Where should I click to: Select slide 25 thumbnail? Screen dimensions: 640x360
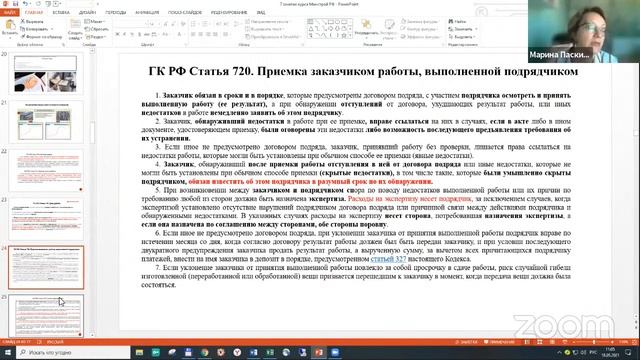point(46,316)
